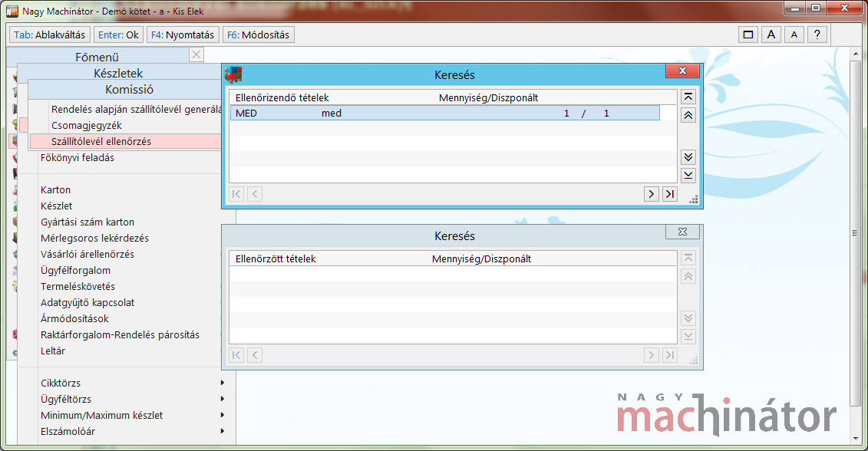868x451 pixels.
Task: Jump to top of Ellenőrzött tételek list
Action: click(x=688, y=258)
